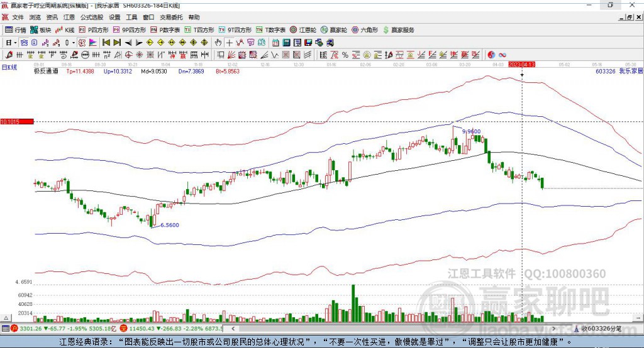Screen dimensions: 644x348
Task: Open the 帮助 menu
Action: tap(194, 17)
